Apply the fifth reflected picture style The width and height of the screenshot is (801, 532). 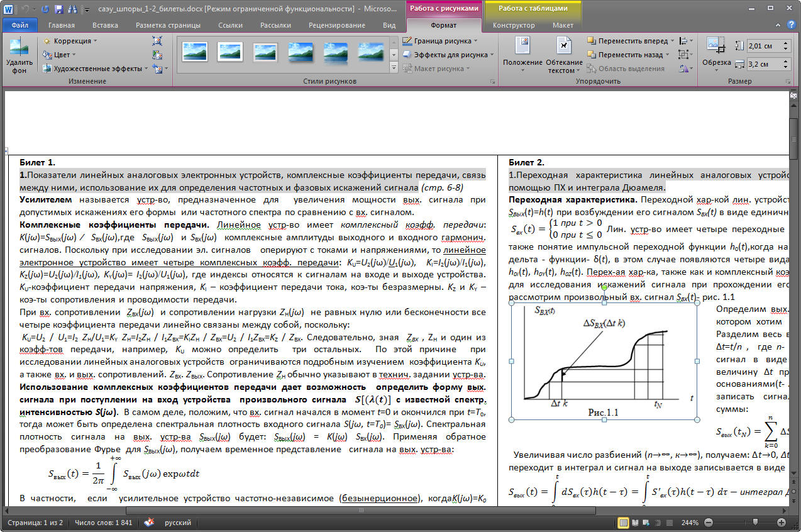point(336,52)
